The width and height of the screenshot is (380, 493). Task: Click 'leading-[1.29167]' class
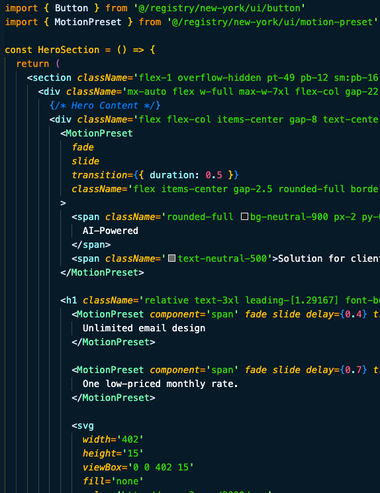[292, 300]
